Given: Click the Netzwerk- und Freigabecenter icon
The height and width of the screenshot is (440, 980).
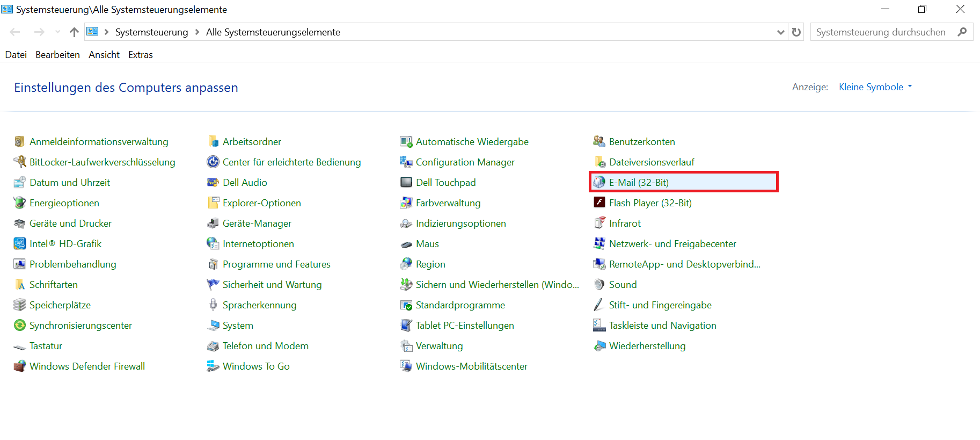Looking at the screenshot, I should click(x=599, y=244).
